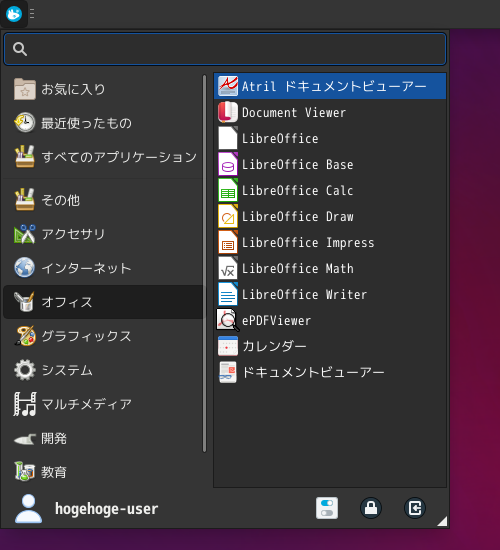Select the お気に入り favorites category
This screenshot has width=500, height=550.
point(103,89)
